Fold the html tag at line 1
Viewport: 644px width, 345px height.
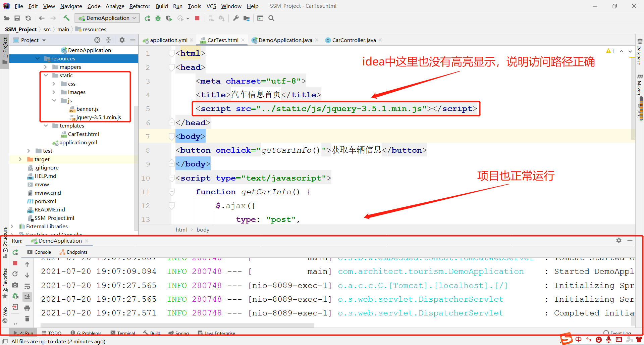click(172, 53)
